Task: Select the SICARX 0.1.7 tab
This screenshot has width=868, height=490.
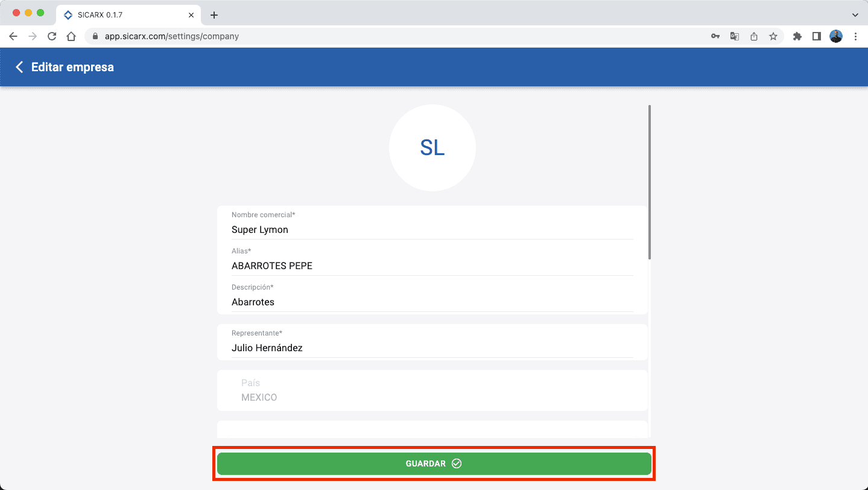Action: click(x=121, y=14)
